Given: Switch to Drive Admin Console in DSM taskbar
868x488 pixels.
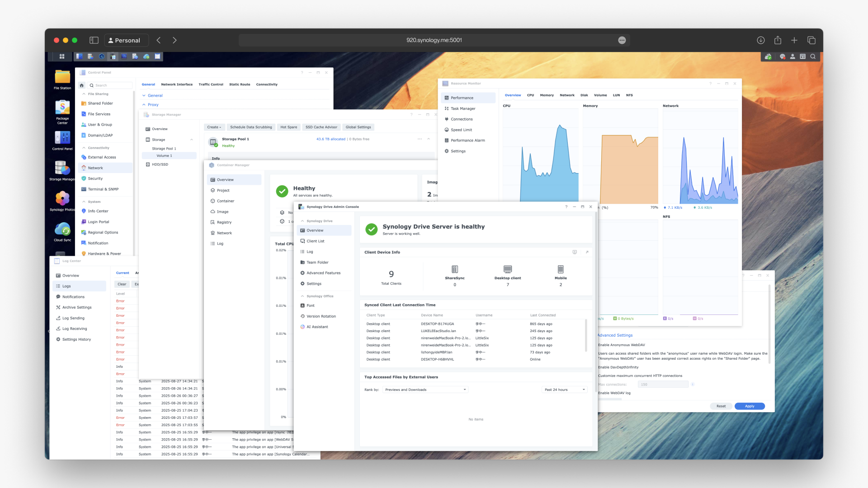Looking at the screenshot, I should [x=113, y=56].
